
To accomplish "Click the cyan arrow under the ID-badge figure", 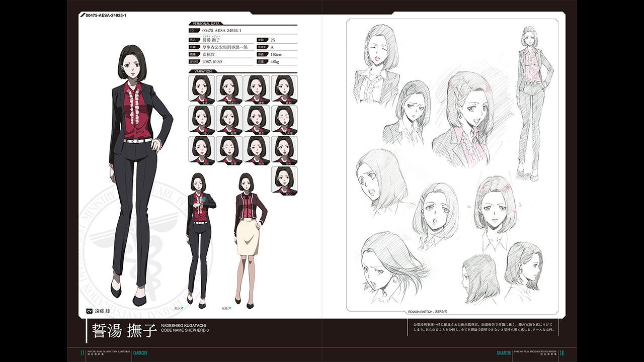I will point(181,309).
